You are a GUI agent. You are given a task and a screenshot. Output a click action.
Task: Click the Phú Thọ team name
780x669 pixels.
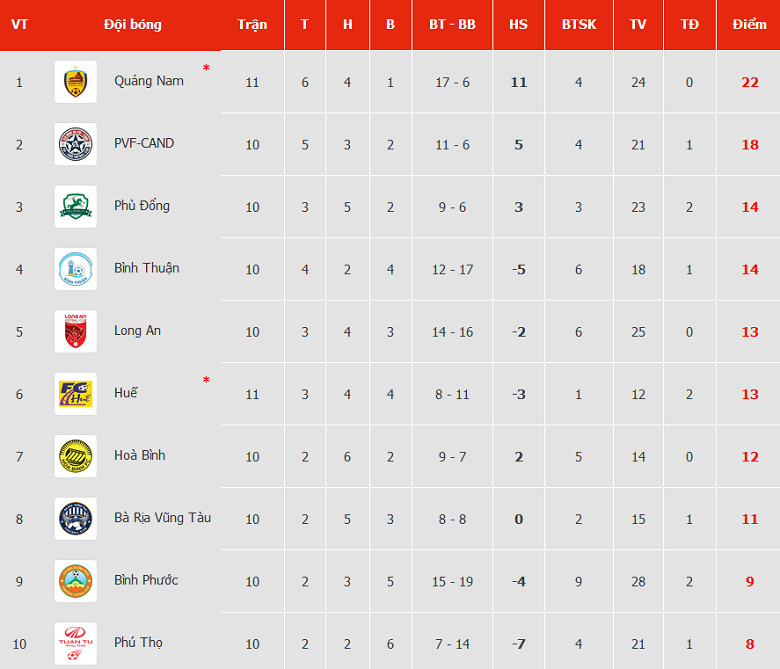tap(138, 643)
